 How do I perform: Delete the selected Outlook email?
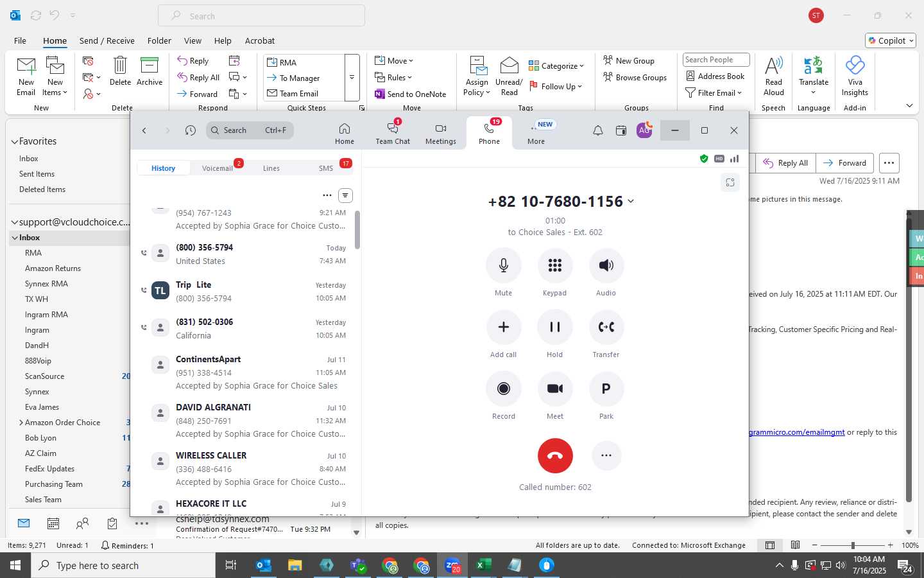pyautogui.click(x=120, y=71)
